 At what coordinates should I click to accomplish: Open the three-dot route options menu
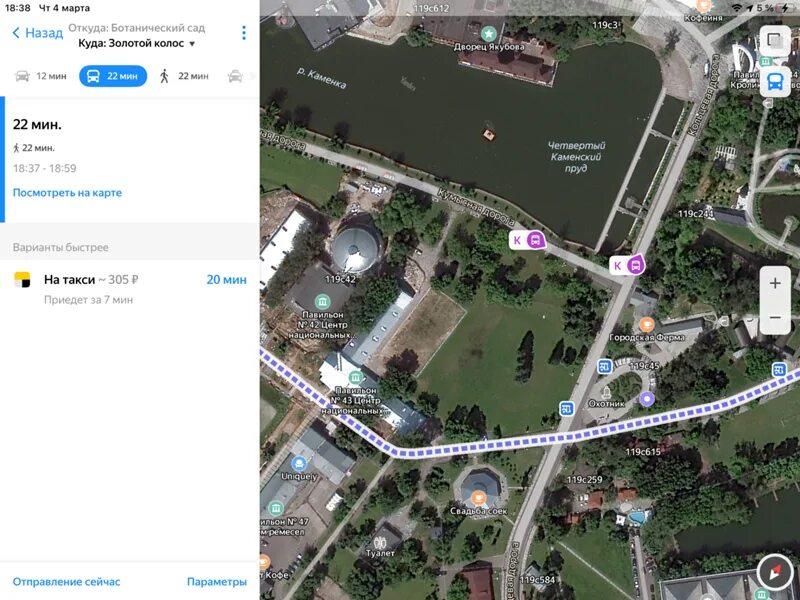tap(244, 33)
